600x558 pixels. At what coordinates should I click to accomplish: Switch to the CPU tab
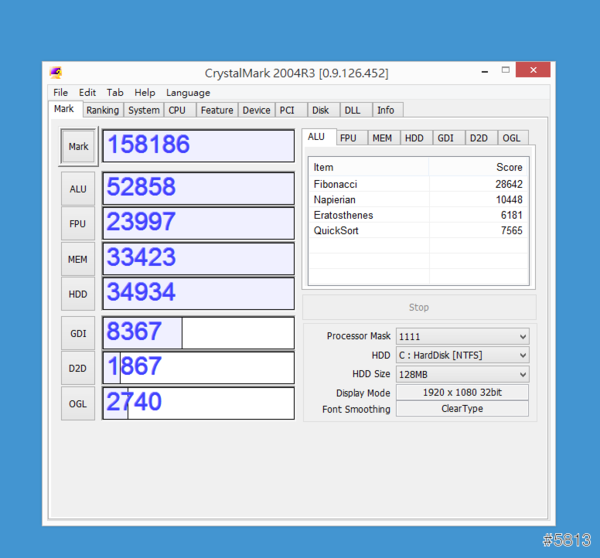177,110
